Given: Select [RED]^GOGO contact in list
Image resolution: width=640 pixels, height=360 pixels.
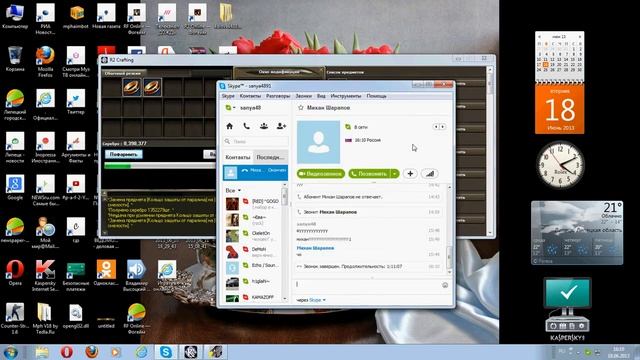Looking at the screenshot, I should tap(253, 204).
